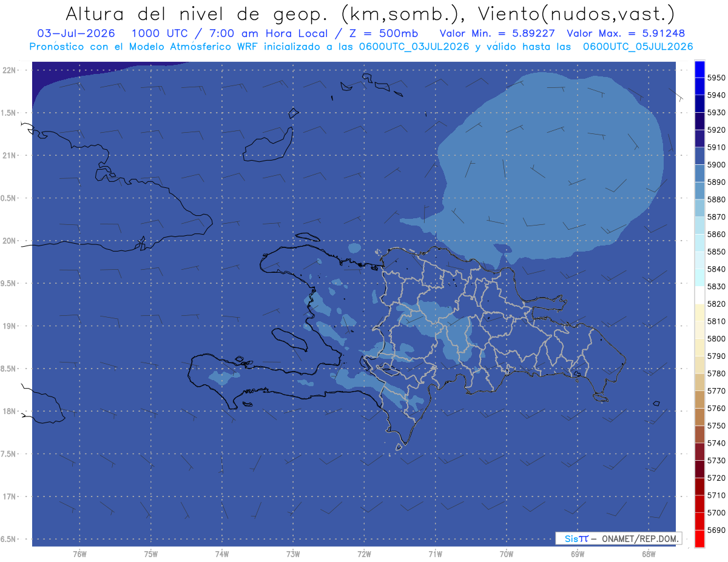The height and width of the screenshot is (562, 728).
Task: Click the 19N latitude label
Action: point(8,326)
